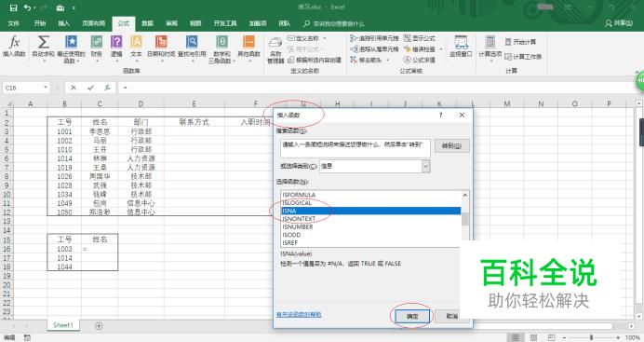The image size is (644, 342).
Task: Select the Sheet1 worksheet tab
Action: tap(63, 325)
